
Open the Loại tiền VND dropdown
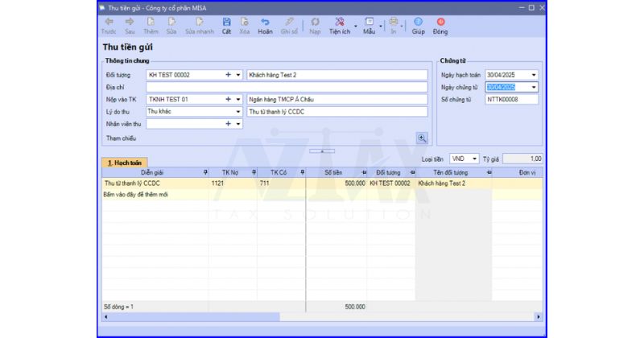pyautogui.click(x=475, y=159)
